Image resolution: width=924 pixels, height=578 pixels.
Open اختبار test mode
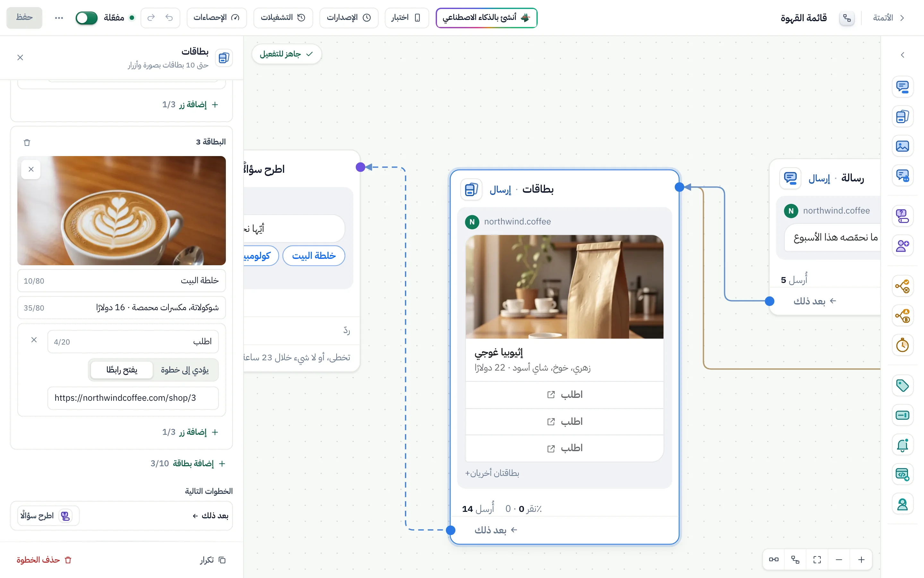point(406,18)
